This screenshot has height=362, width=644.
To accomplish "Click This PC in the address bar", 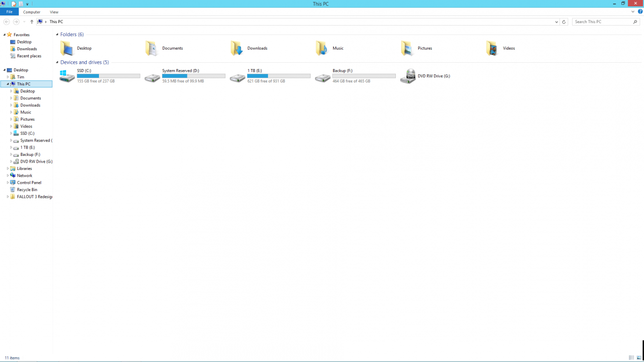I will coord(56,22).
